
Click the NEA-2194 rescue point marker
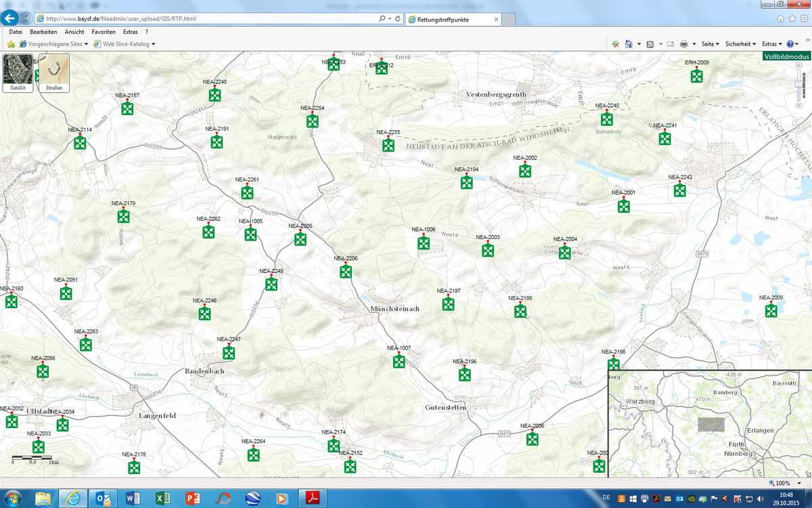pos(467,182)
